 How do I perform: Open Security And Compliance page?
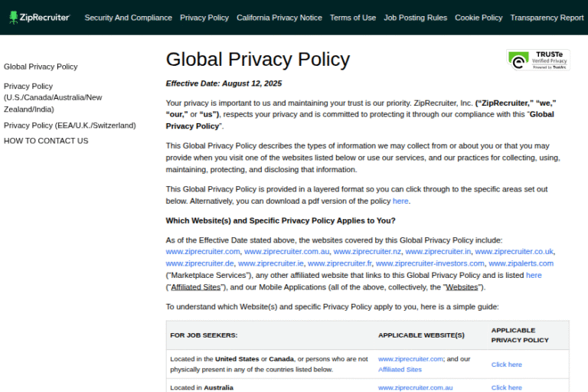tap(128, 18)
